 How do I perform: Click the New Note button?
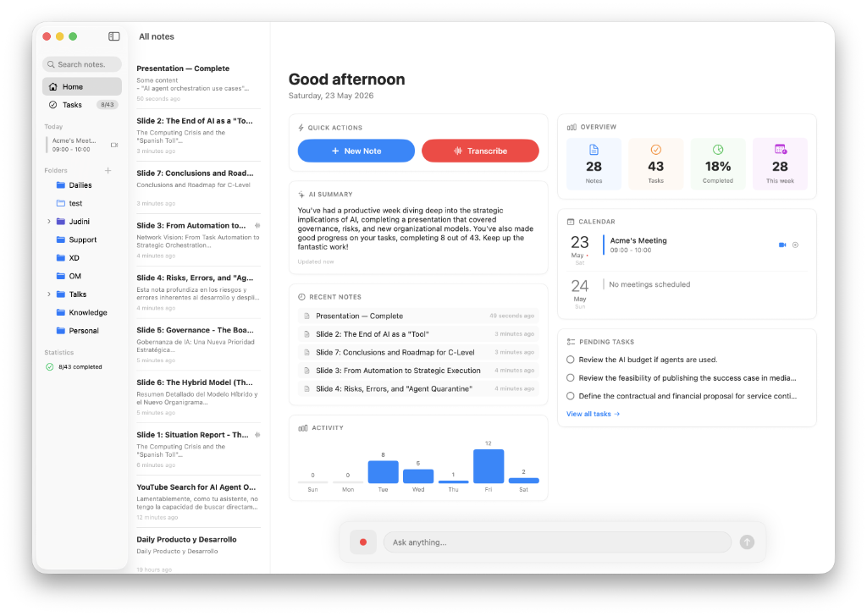[356, 151]
